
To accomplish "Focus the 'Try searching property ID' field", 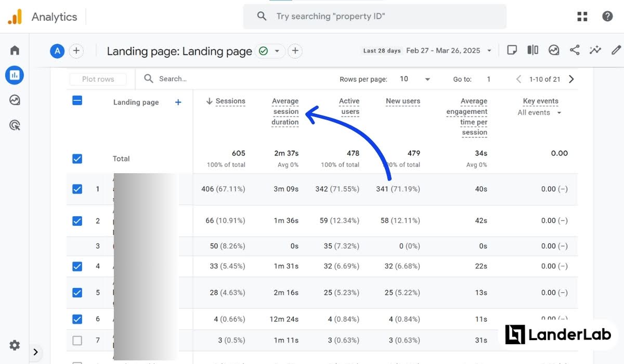I will (x=374, y=17).
